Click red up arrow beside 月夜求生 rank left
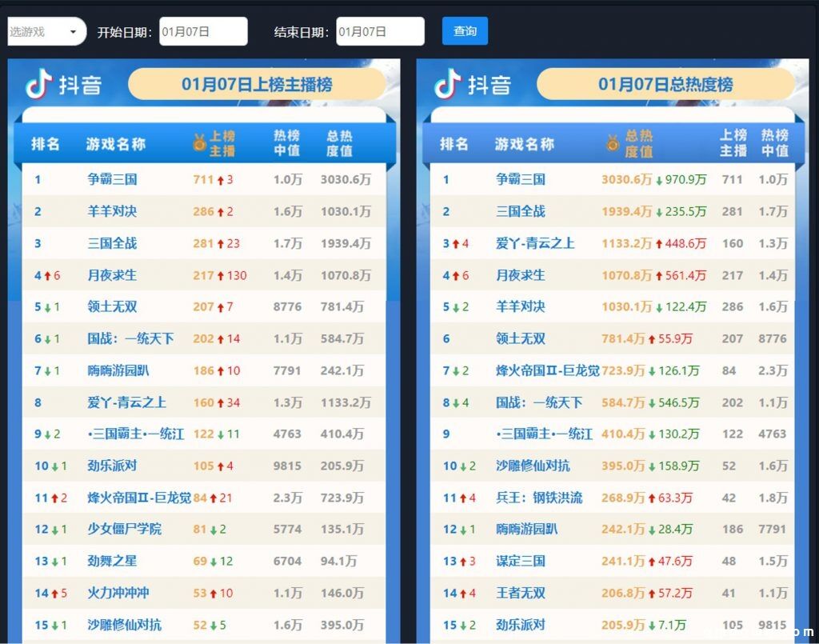 coord(47,276)
